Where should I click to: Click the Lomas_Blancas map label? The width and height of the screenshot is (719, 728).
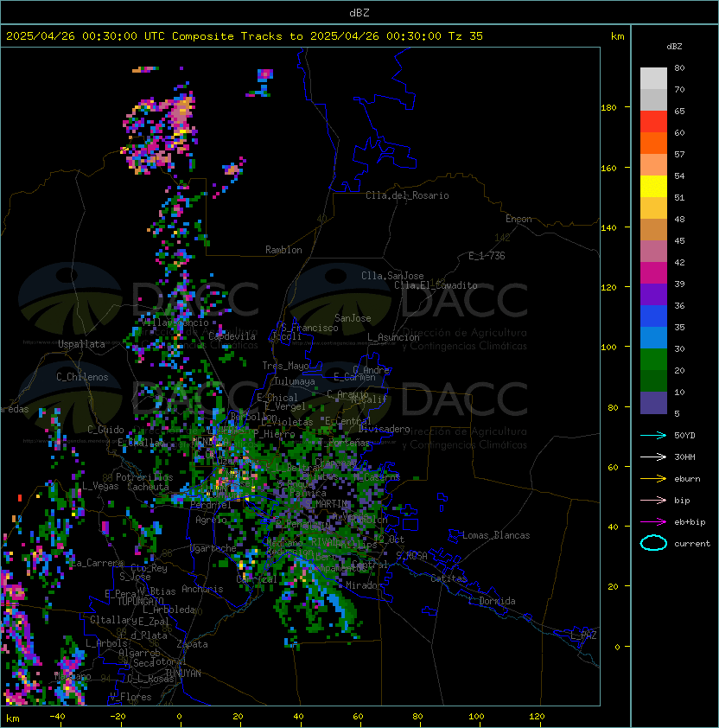tap(496, 536)
